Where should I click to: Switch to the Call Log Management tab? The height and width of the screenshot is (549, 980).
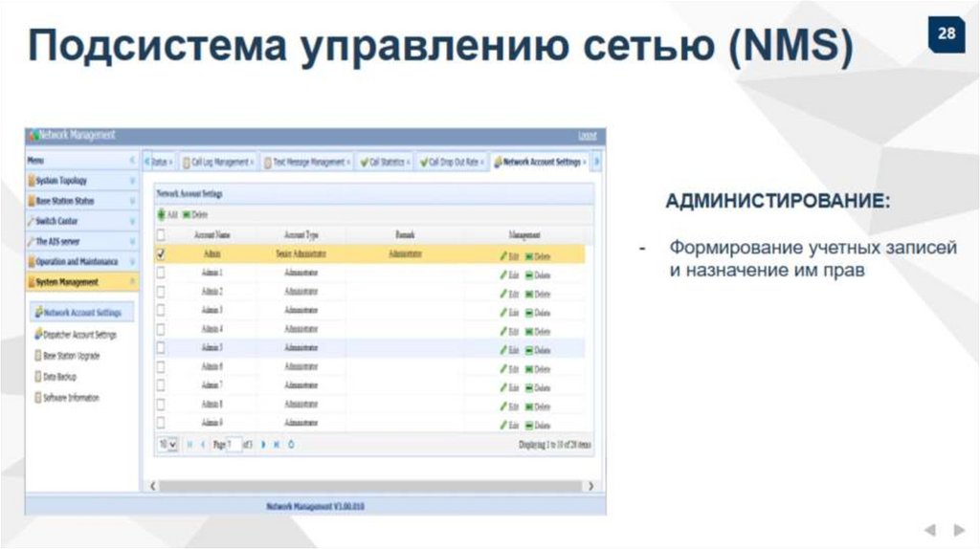click(218, 163)
